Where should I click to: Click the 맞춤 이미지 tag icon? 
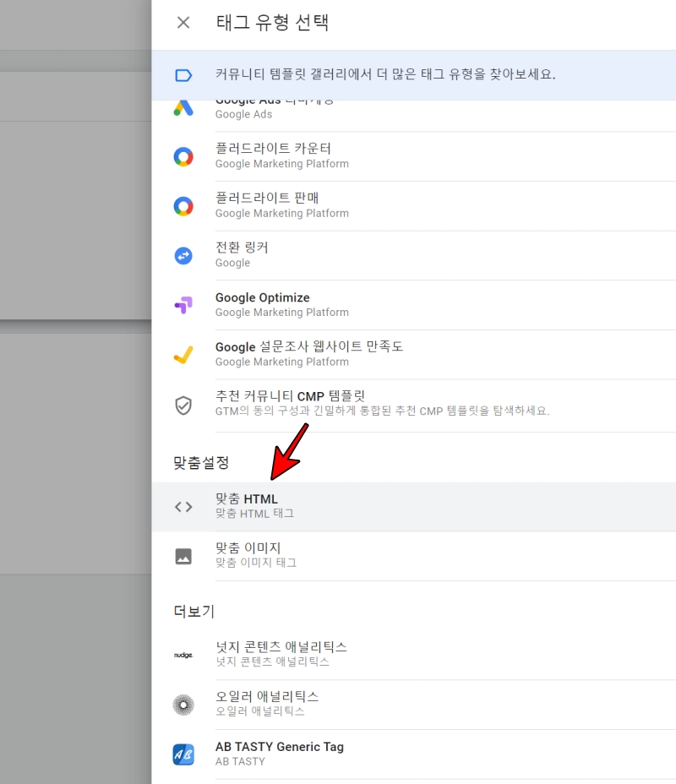pos(181,556)
